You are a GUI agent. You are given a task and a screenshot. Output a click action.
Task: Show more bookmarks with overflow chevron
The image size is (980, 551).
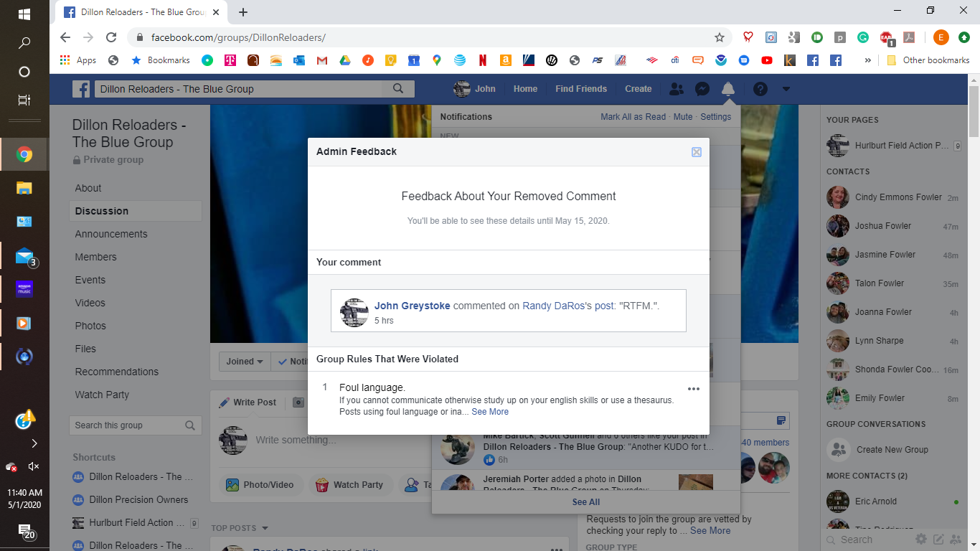click(868, 60)
